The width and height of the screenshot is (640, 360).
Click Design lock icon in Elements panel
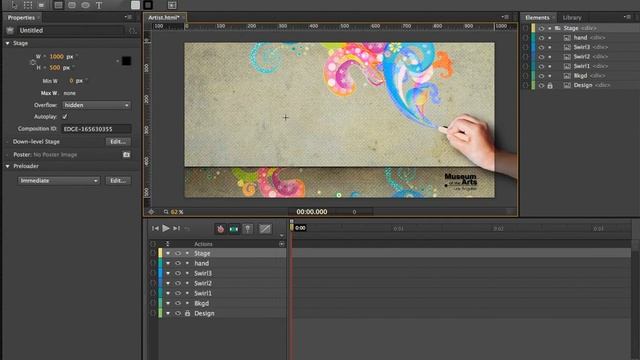pyautogui.click(x=550, y=85)
